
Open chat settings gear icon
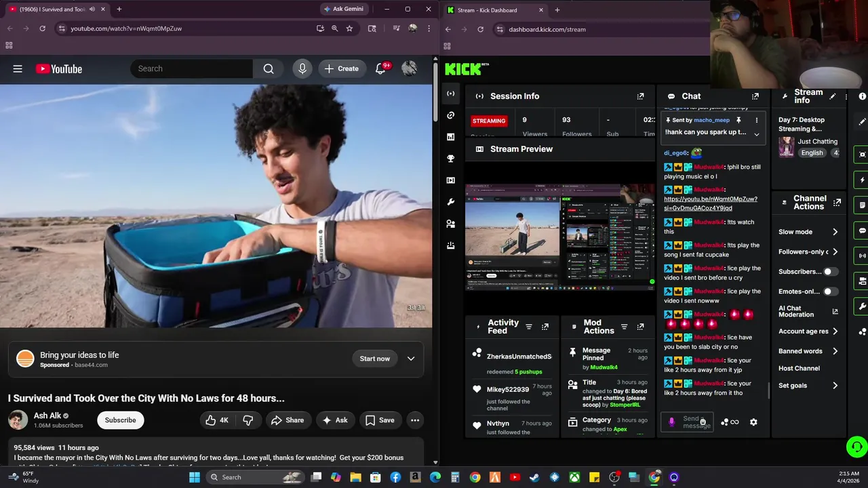(x=753, y=422)
